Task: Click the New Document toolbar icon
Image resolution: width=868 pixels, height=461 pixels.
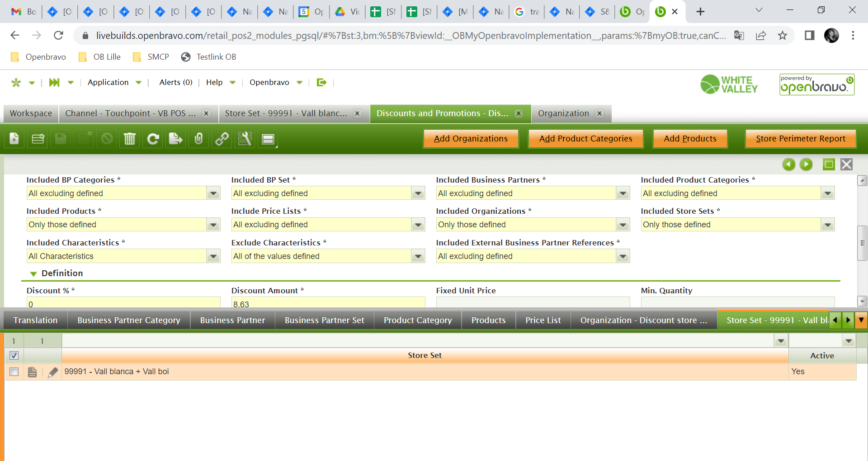Action: coord(14,139)
